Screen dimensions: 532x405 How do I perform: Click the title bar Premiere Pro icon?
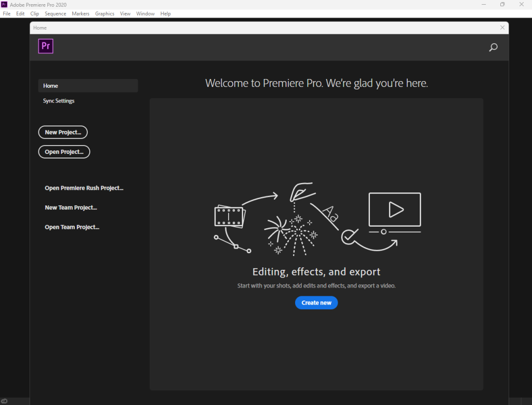click(x=4, y=4)
